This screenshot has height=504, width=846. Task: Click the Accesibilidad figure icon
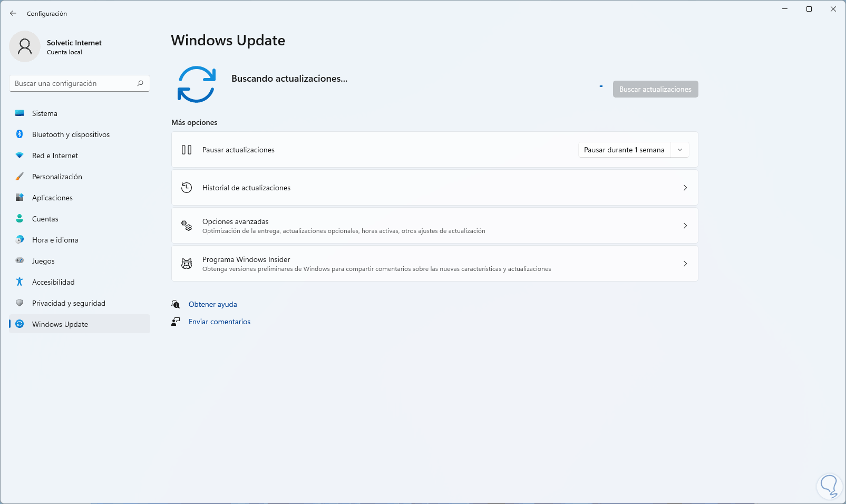coord(20,282)
